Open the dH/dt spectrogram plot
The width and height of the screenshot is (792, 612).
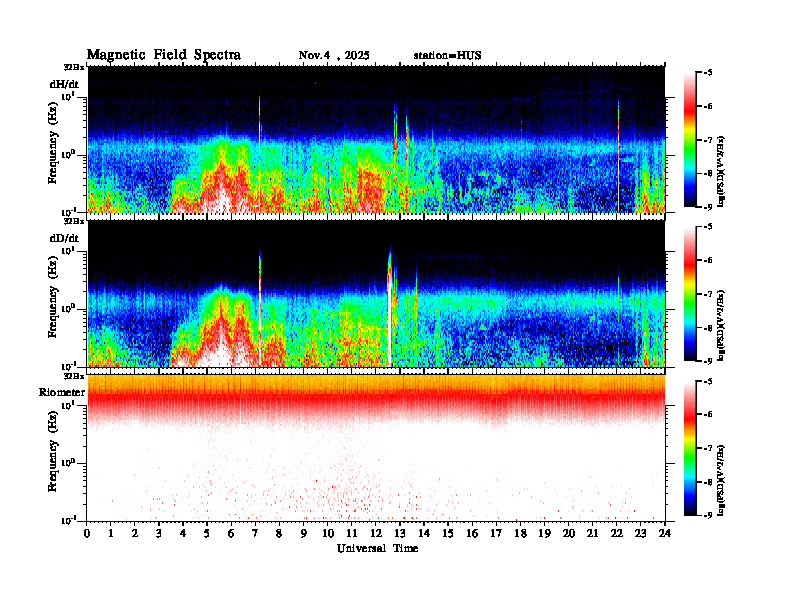tap(376, 139)
